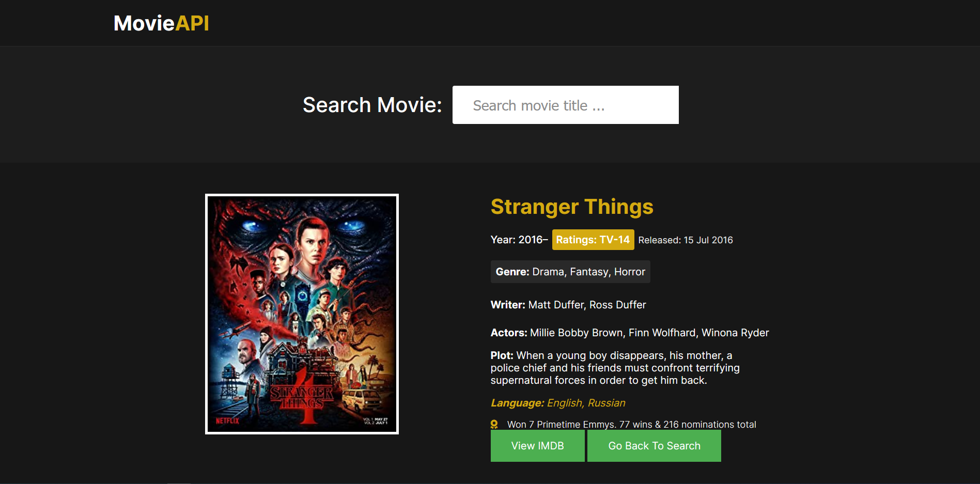980x484 pixels.
Task: Click the Plot description paragraph
Action: (x=615, y=368)
